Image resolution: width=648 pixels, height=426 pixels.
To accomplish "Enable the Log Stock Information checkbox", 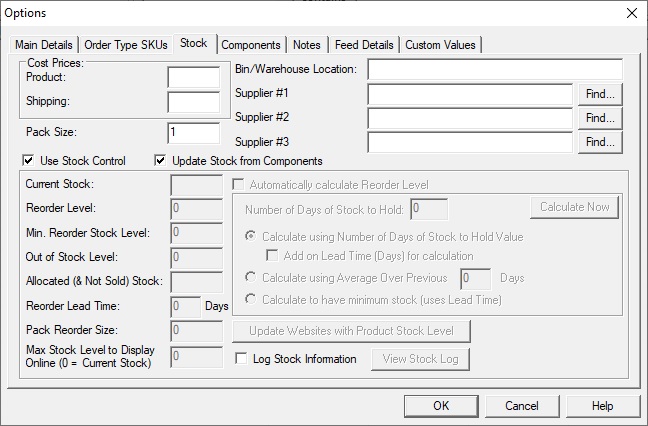I will point(241,358).
